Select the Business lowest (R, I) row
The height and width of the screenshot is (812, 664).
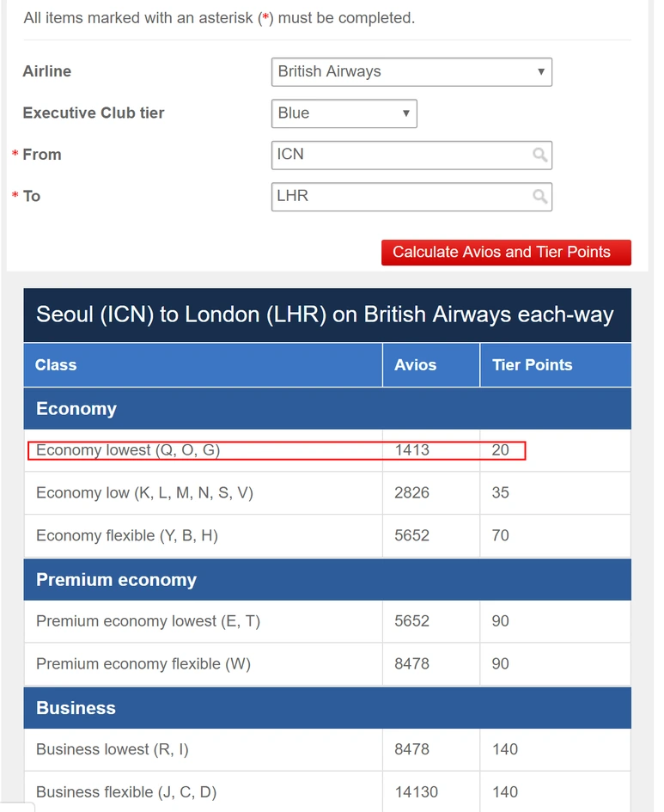point(327,749)
